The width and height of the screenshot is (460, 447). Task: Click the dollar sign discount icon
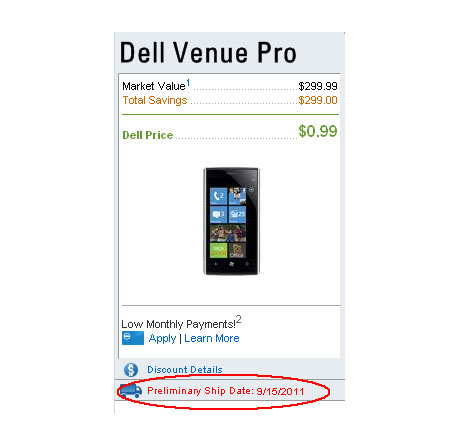tap(131, 370)
